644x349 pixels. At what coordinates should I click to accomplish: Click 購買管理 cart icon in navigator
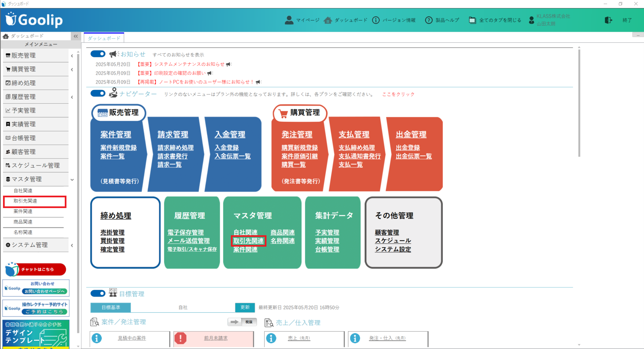click(283, 113)
